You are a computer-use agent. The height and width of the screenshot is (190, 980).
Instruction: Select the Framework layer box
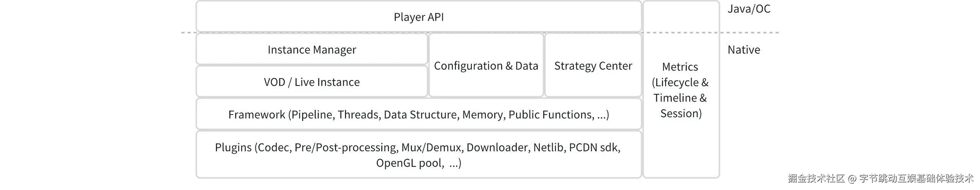418,115
